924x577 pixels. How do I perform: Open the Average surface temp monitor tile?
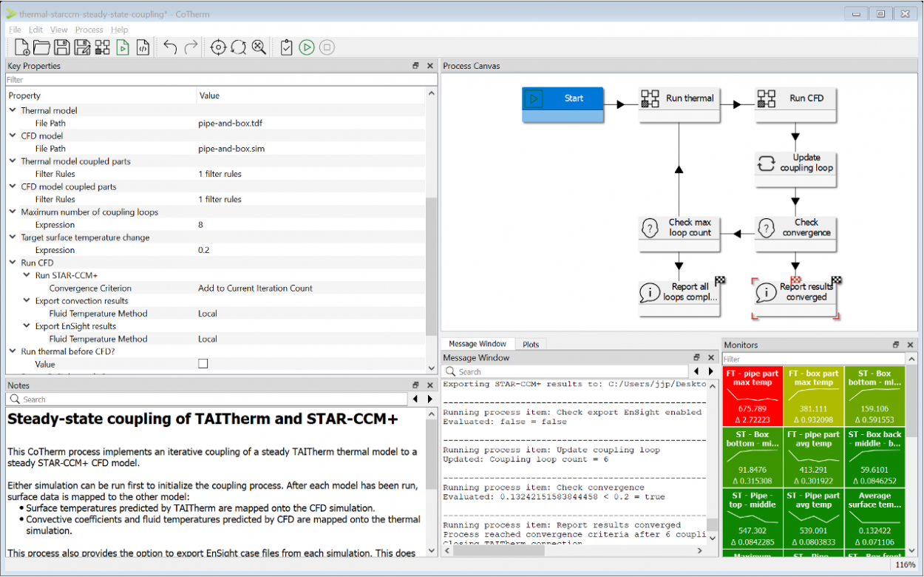pos(874,518)
